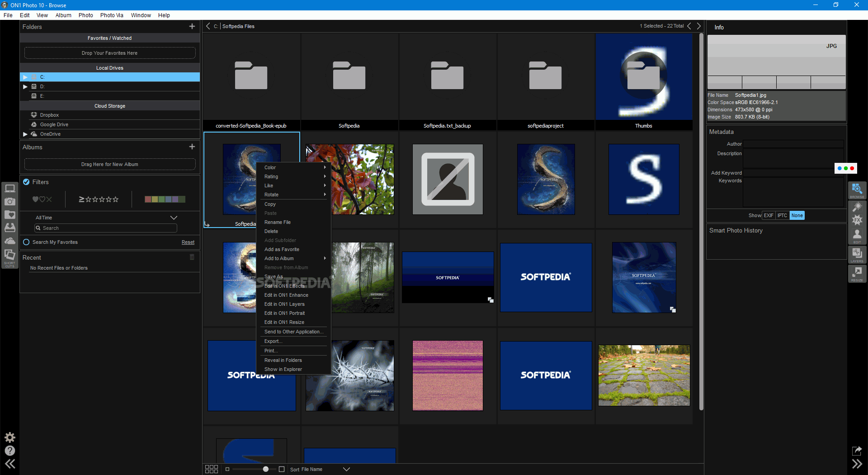Open the FX Effects module
868x475 pixels.
pos(857,220)
